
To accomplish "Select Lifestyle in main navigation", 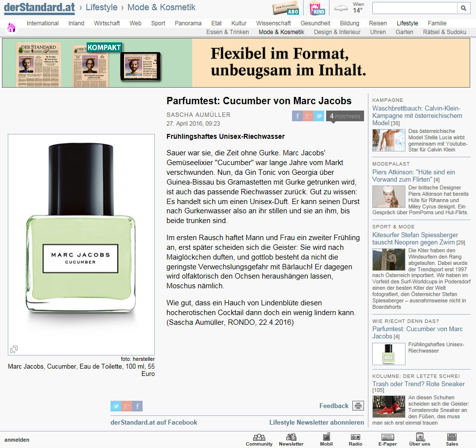I will click(x=407, y=23).
